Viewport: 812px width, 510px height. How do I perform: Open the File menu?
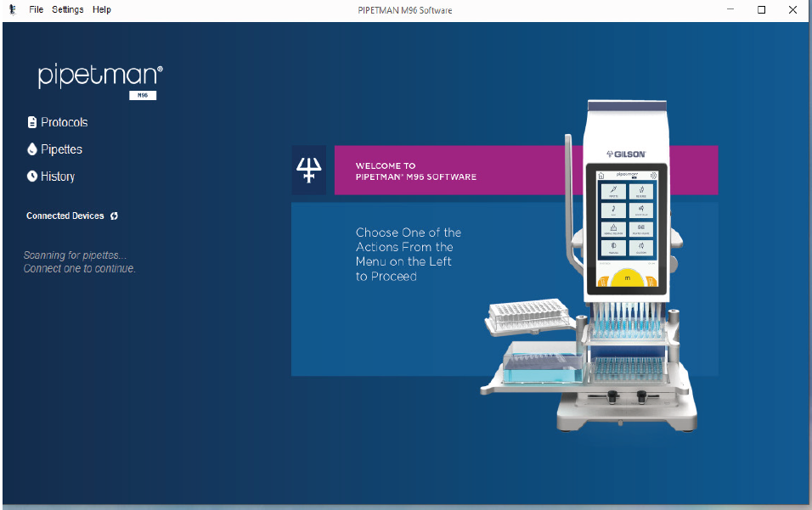pyautogui.click(x=36, y=9)
